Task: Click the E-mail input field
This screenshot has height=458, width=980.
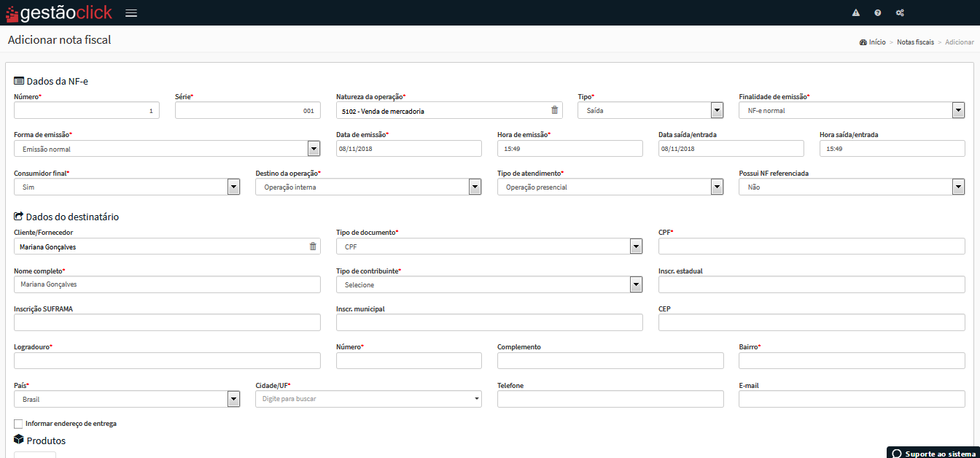Action: tap(852, 399)
